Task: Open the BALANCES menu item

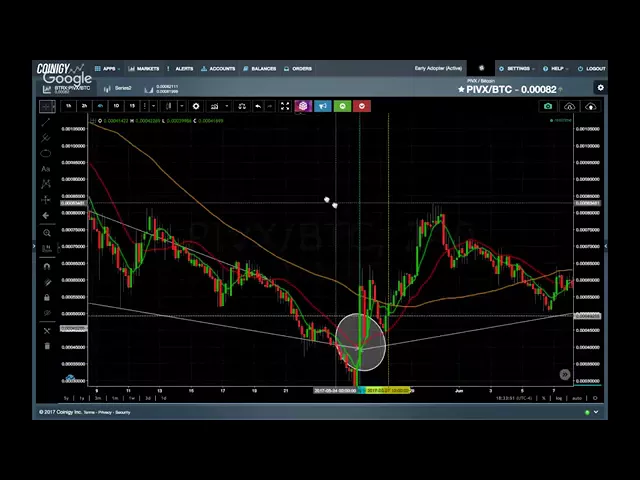Action: 260,69
